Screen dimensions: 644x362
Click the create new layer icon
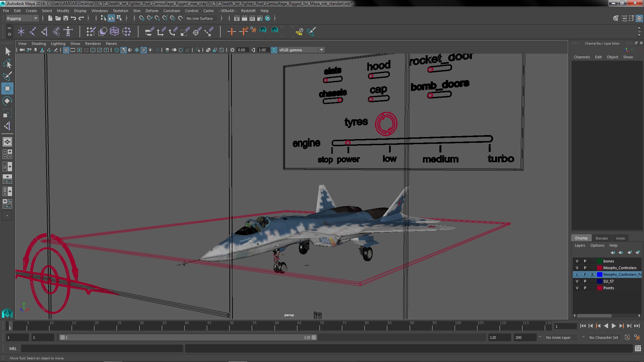coord(630,252)
